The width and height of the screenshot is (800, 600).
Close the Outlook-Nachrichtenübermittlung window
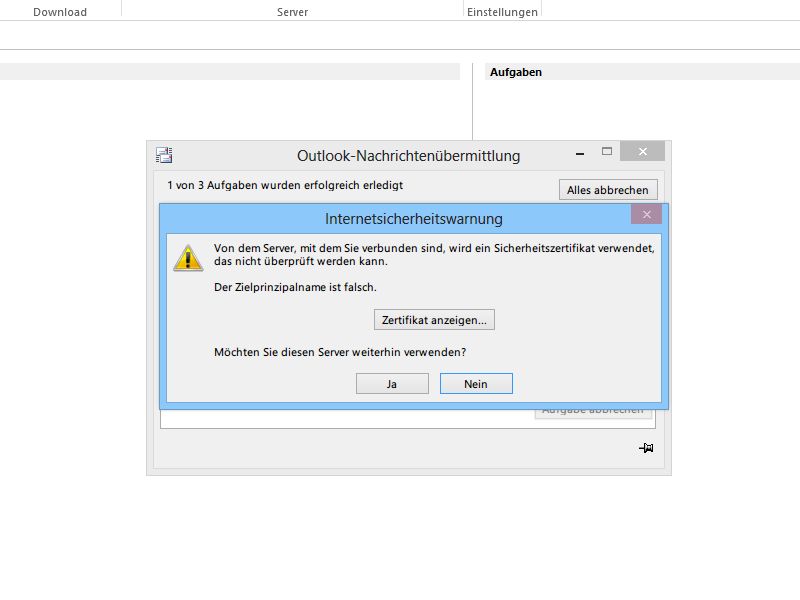(642, 152)
